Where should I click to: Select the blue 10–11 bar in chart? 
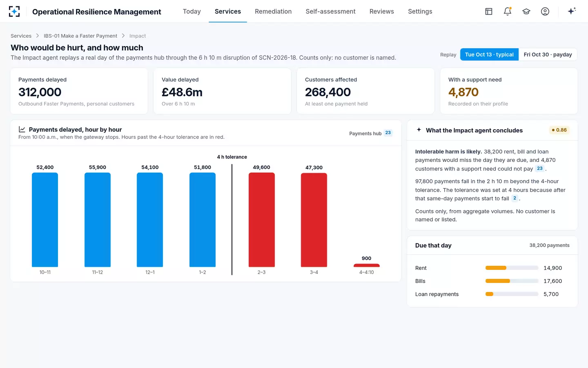click(x=45, y=220)
